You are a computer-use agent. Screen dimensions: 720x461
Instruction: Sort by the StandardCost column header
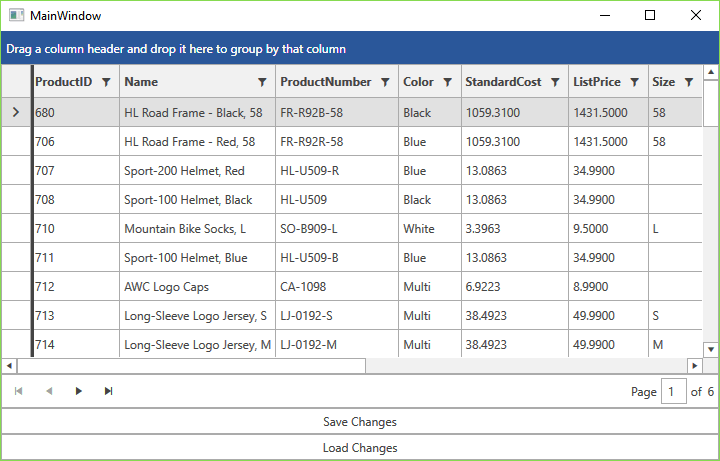(503, 82)
